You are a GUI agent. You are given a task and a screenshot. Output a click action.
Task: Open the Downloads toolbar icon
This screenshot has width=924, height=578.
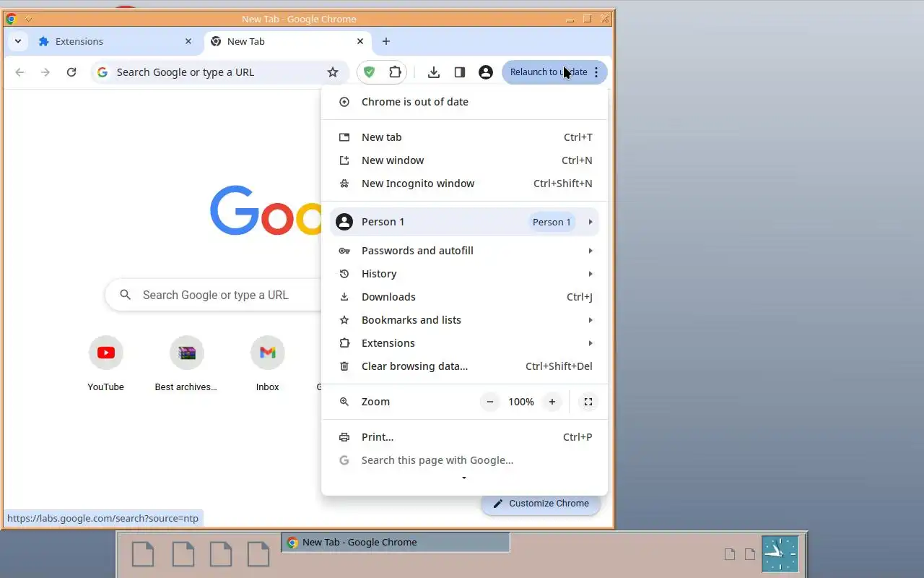[x=434, y=72]
